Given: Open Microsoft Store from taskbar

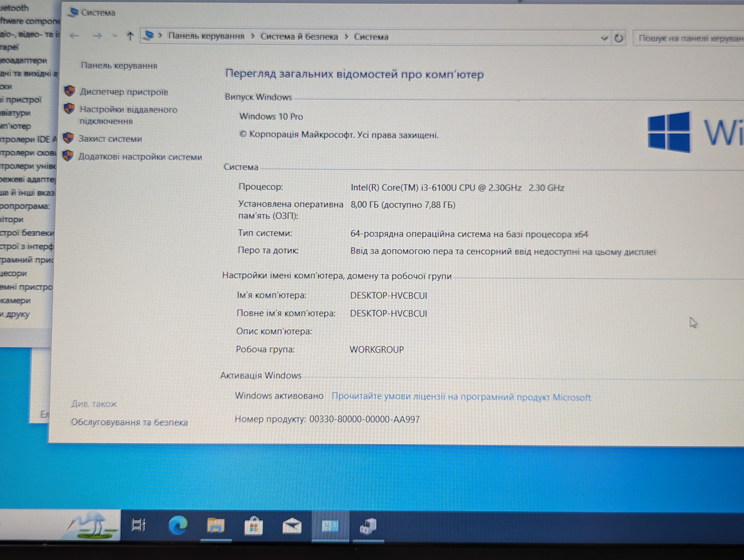Looking at the screenshot, I should point(254,526).
